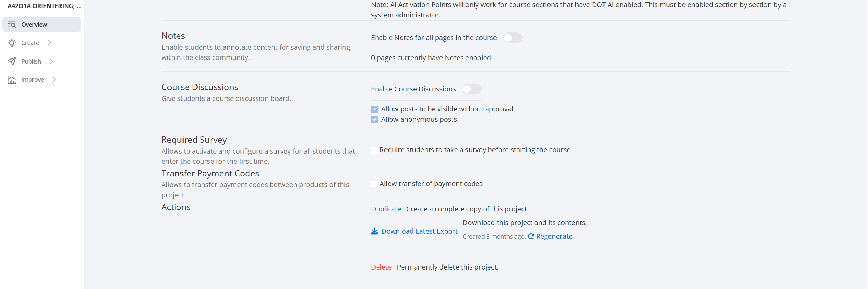This screenshot has height=289, width=868.
Task: Click the Improve chart icon
Action: [x=12, y=80]
